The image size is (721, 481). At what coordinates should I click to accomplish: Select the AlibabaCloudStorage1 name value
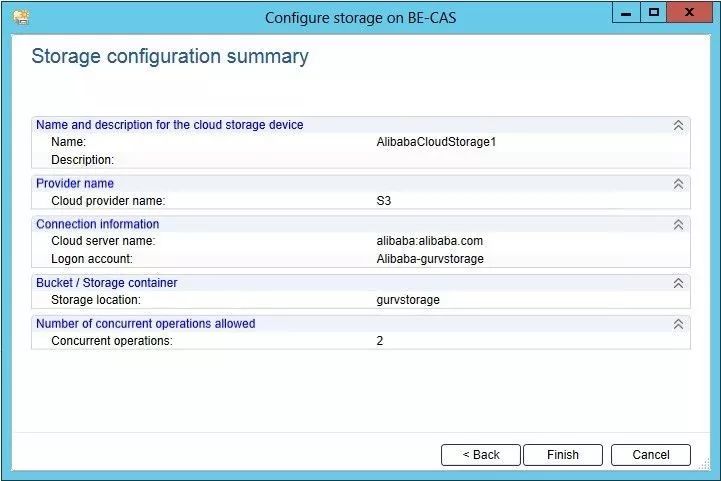[436, 142]
